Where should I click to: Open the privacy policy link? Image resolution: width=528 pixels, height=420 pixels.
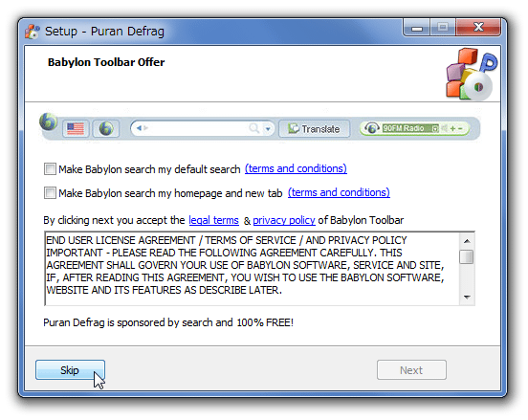point(284,220)
